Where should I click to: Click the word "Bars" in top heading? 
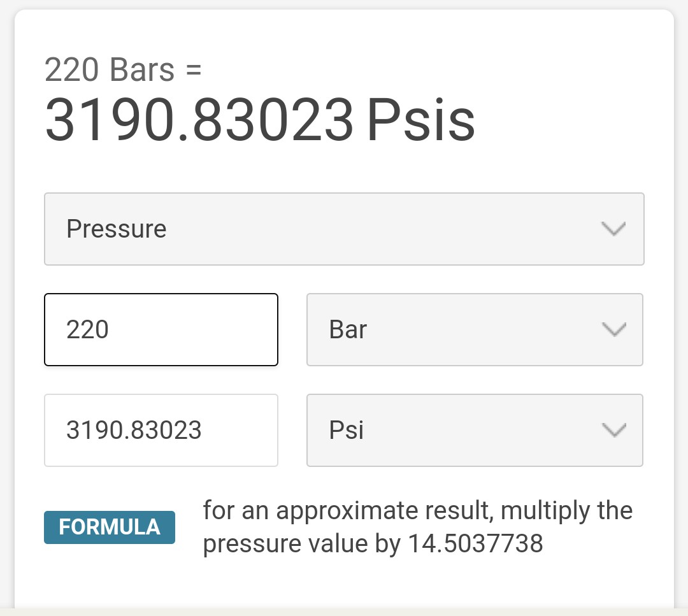(142, 69)
